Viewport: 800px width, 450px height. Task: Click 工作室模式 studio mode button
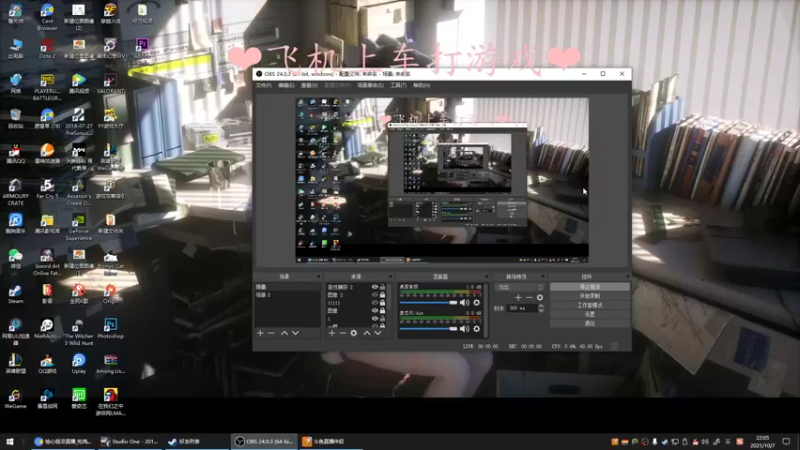pos(590,305)
